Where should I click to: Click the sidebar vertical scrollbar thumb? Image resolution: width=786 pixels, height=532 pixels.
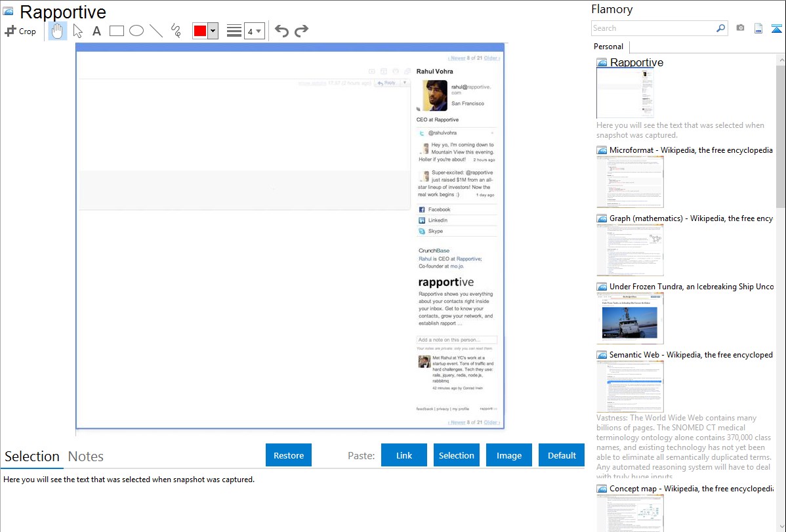point(781,135)
